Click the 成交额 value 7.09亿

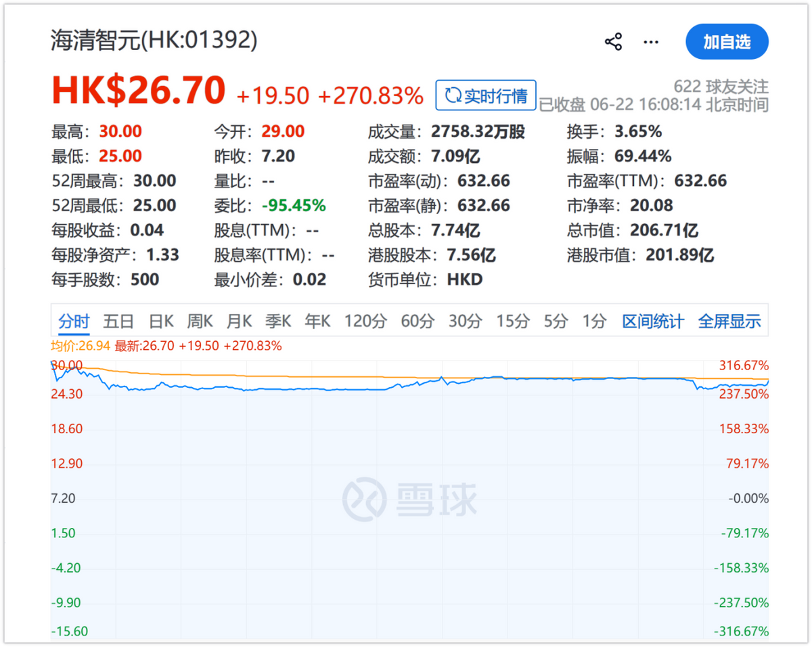click(455, 156)
